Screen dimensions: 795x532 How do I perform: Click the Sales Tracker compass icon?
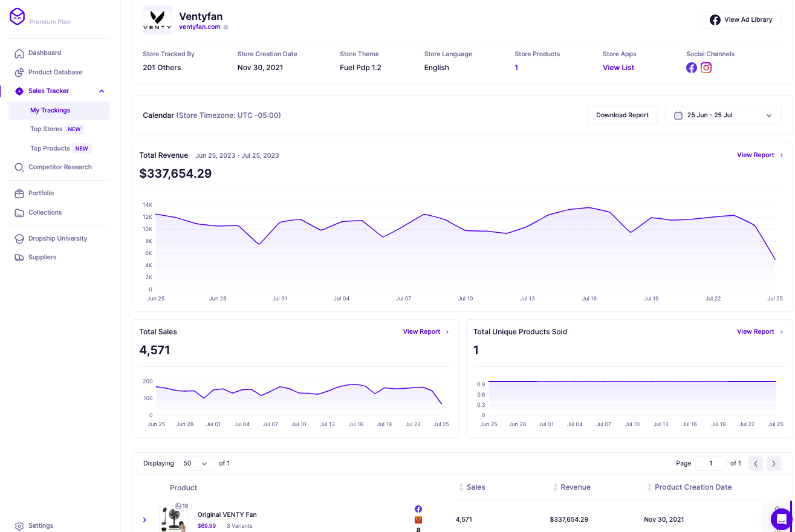pyautogui.click(x=19, y=91)
